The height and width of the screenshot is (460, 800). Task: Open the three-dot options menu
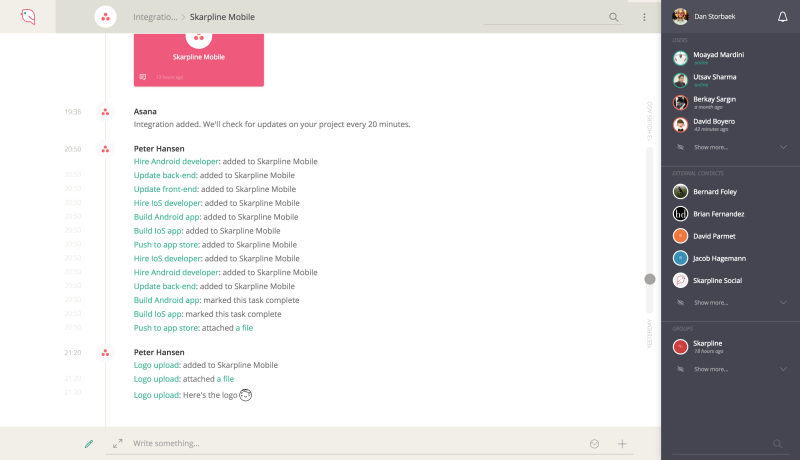644,17
